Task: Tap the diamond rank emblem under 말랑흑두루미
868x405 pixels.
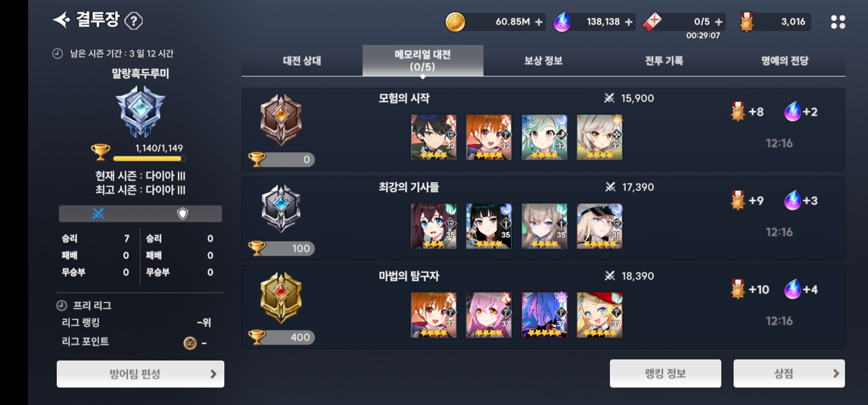Action: click(140, 111)
